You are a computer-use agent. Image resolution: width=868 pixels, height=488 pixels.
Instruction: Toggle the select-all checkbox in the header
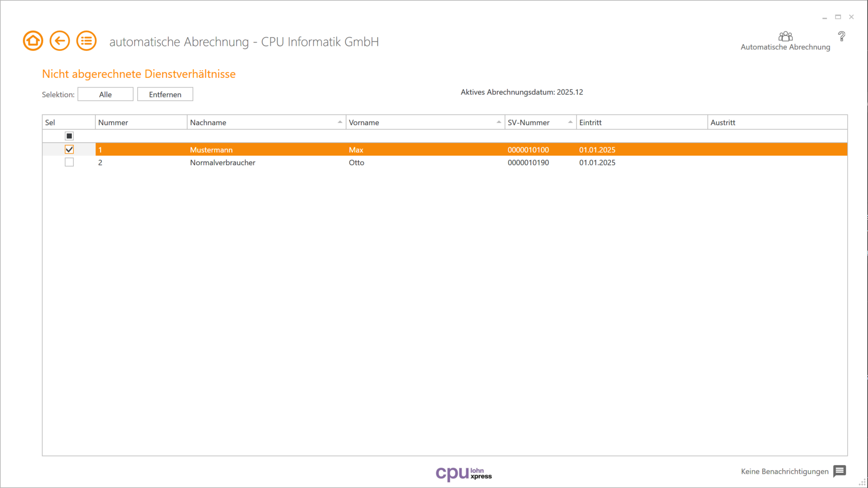[x=69, y=136]
